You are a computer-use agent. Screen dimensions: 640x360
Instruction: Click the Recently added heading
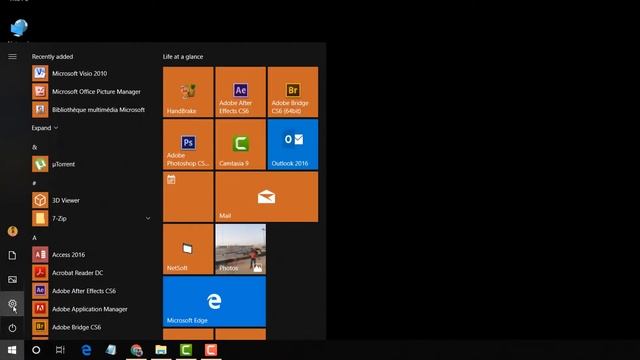(52, 57)
